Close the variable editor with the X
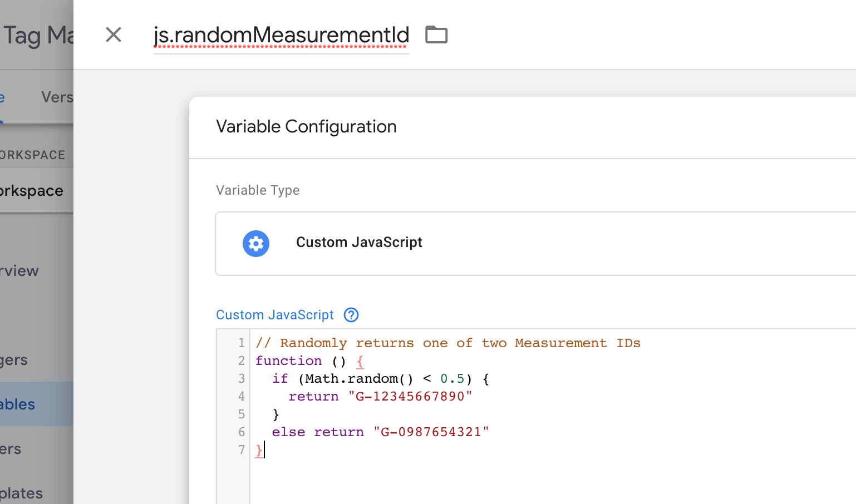This screenshot has height=504, width=856. [x=114, y=35]
